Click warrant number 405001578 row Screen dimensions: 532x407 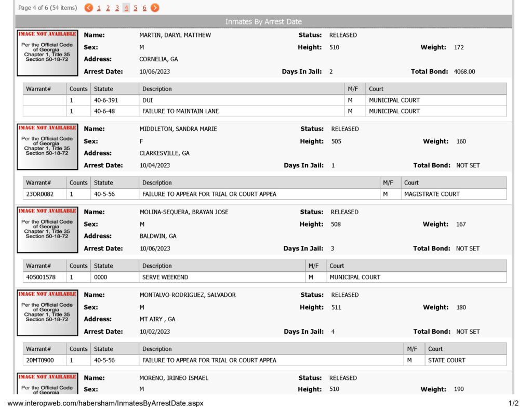pos(264,277)
